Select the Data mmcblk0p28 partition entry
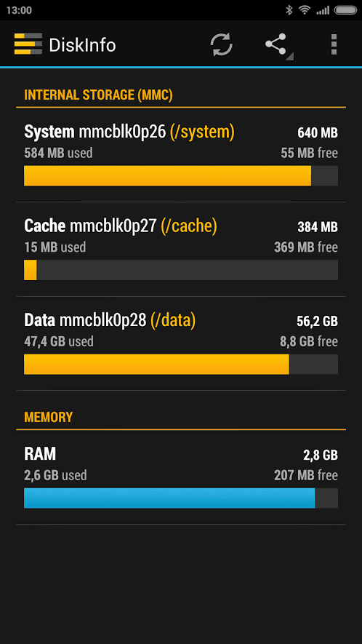This screenshot has height=644, width=362. tap(181, 343)
